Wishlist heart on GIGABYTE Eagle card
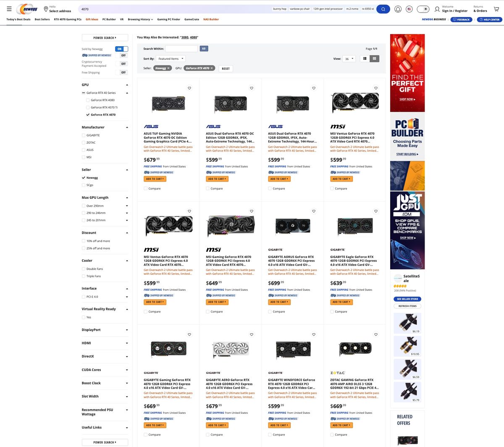The image size is (504, 447). (x=376, y=211)
